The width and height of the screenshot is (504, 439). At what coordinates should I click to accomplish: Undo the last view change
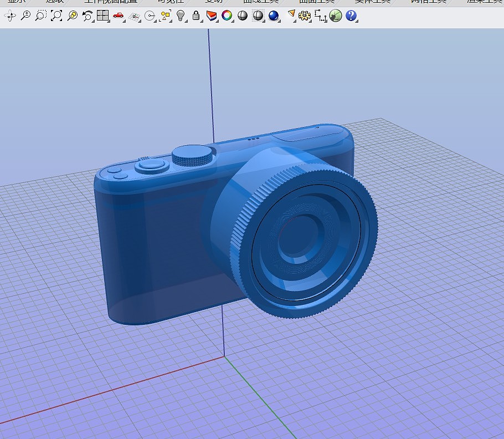click(x=88, y=16)
